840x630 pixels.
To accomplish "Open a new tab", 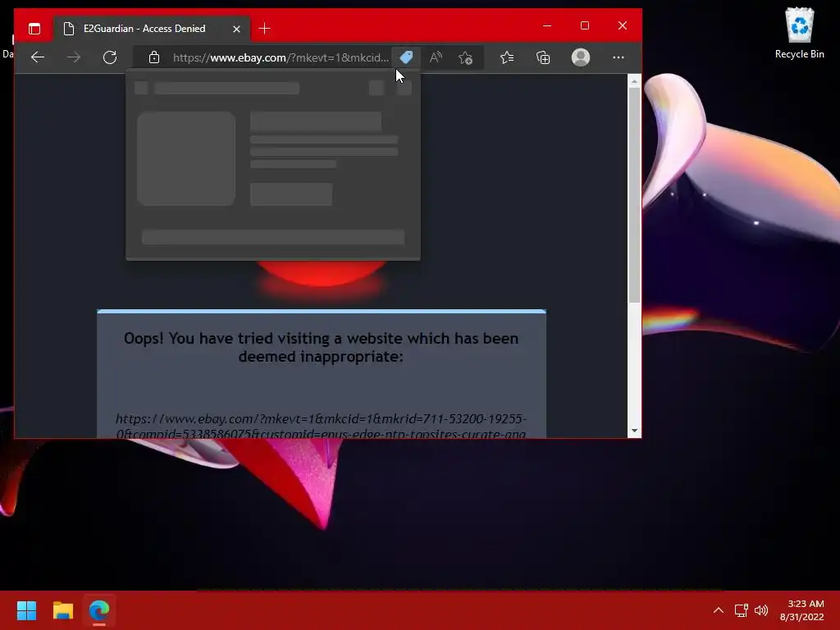I will (265, 29).
